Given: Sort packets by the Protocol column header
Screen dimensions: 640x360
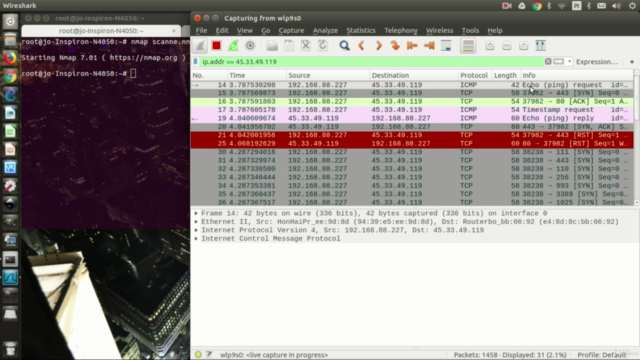Looking at the screenshot, I should tap(475, 75).
